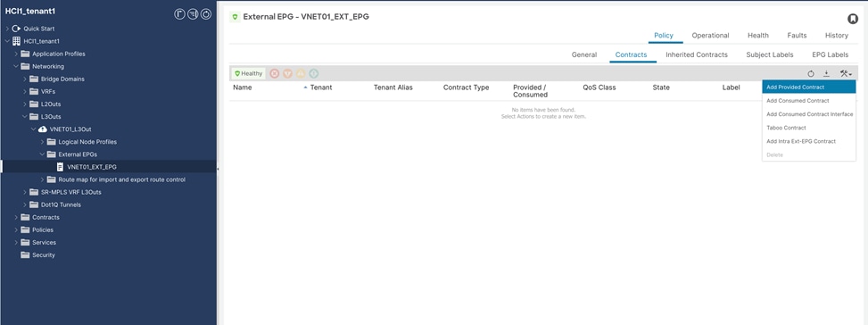The width and height of the screenshot is (868, 325).
Task: Refresh the contracts table
Action: pyautogui.click(x=811, y=73)
